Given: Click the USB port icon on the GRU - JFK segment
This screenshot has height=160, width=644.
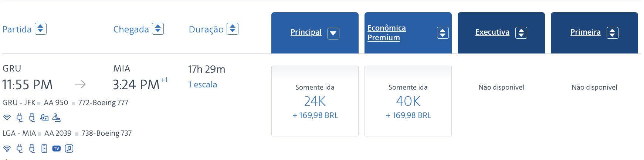Looking at the screenshot, I should pyautogui.click(x=32, y=118).
